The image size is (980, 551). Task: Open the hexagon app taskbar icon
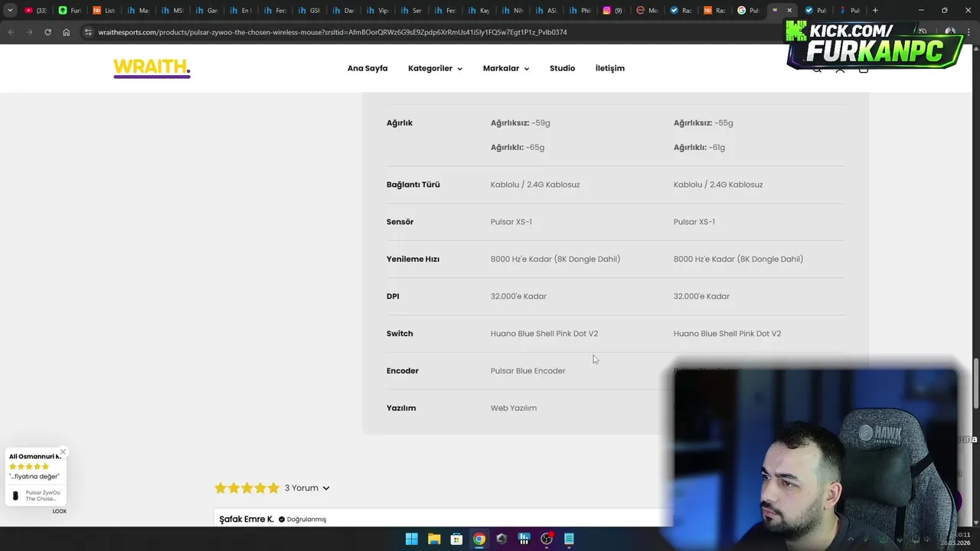pos(501,539)
